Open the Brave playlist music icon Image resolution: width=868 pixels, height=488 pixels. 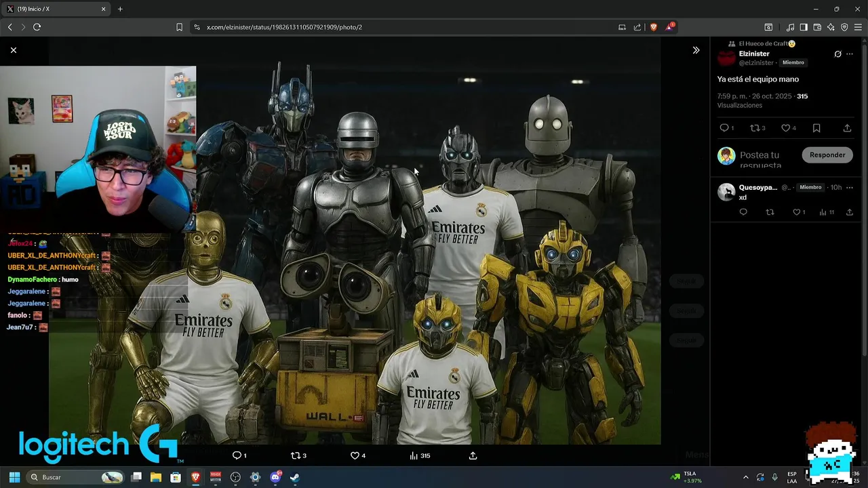[x=790, y=27]
